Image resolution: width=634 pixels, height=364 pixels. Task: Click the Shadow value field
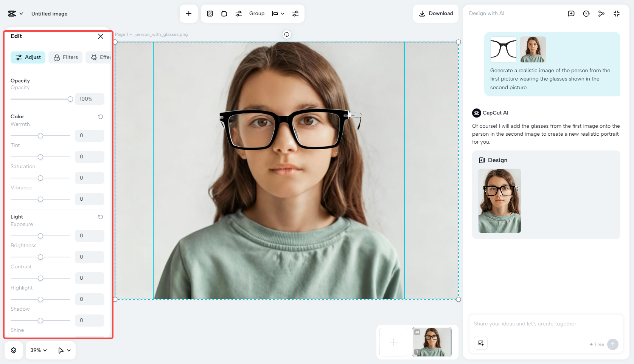tap(90, 321)
